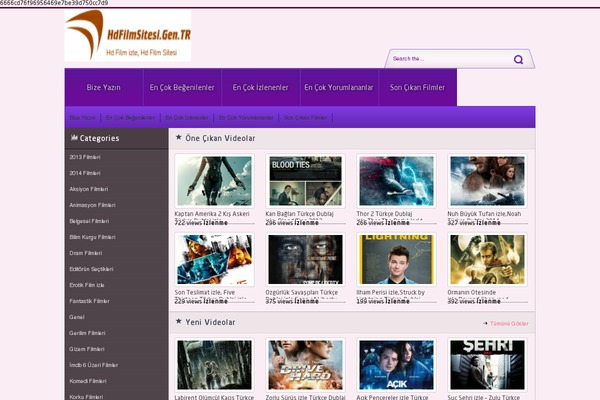
Task: Open Fantastik Filmler category
Action: (x=90, y=301)
